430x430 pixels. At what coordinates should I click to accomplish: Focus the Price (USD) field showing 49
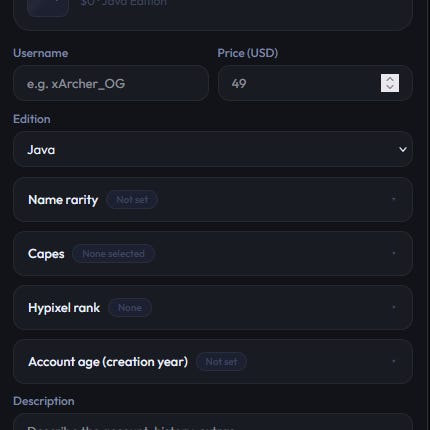[x=315, y=83]
